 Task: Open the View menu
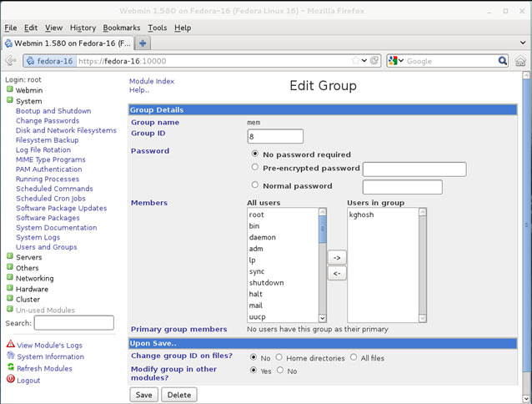53,28
